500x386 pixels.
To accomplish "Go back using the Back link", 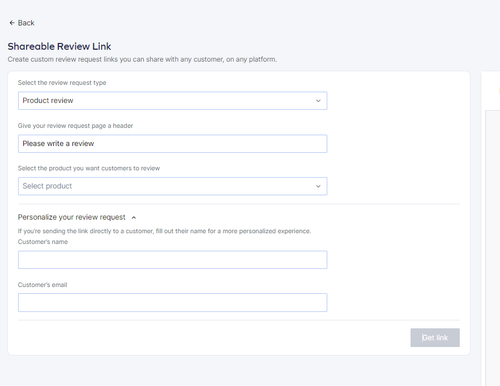I will pyautogui.click(x=22, y=23).
